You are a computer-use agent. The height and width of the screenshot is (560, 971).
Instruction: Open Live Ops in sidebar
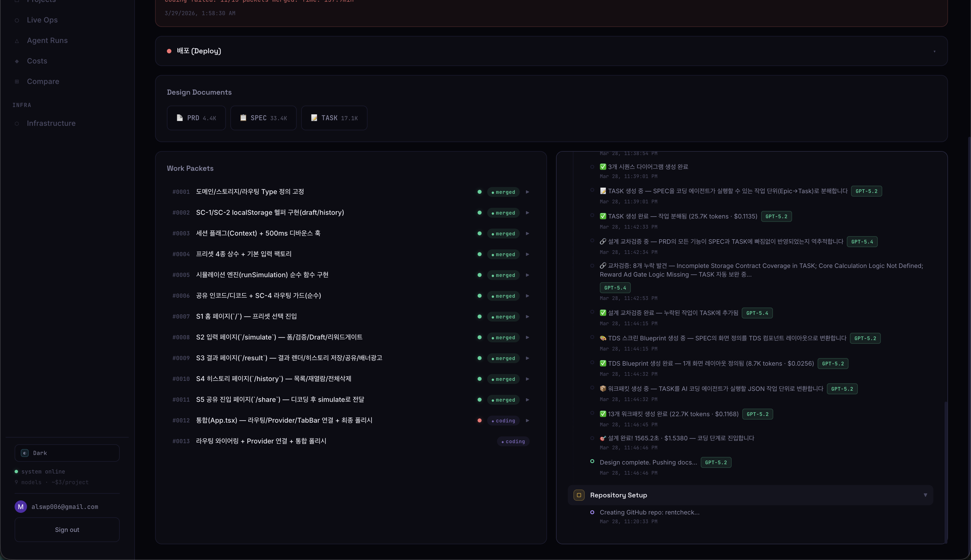(42, 20)
